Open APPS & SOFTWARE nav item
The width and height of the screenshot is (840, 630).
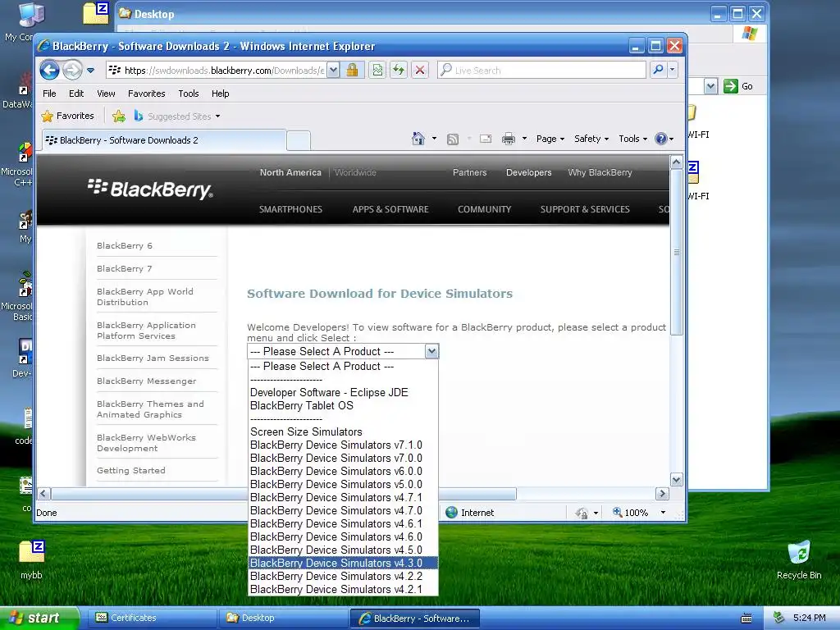pos(390,209)
